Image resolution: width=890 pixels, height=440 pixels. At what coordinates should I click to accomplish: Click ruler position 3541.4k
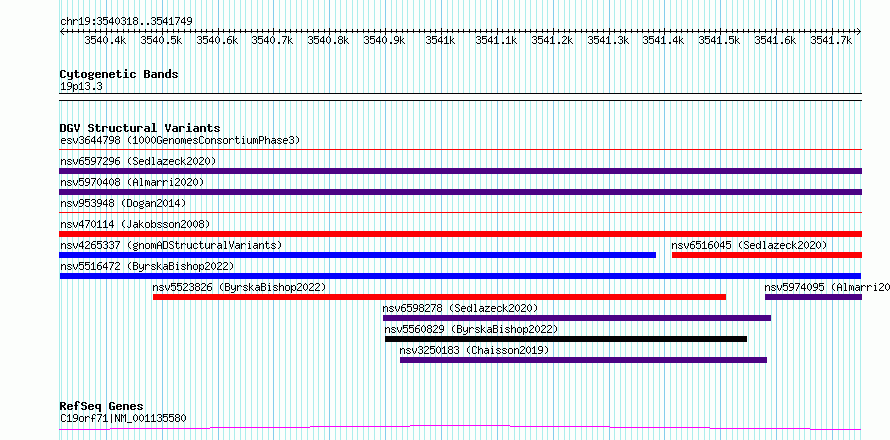[664, 40]
